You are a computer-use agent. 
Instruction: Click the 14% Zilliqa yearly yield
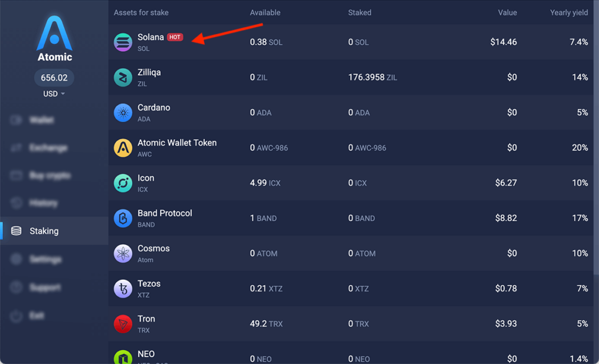pyautogui.click(x=580, y=78)
